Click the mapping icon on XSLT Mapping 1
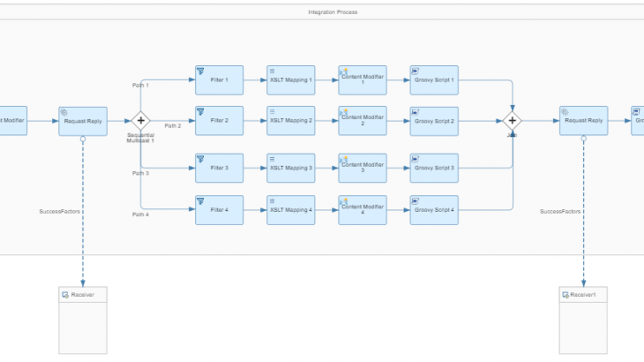This screenshot has width=644, height=362. pos(272,72)
